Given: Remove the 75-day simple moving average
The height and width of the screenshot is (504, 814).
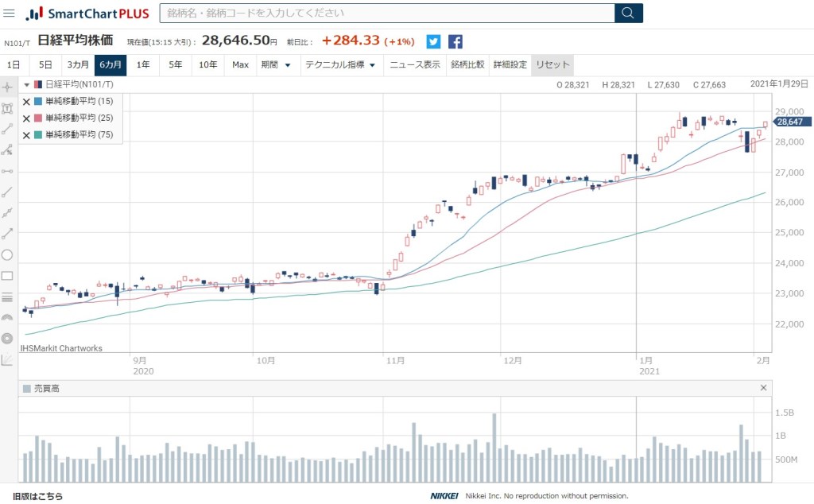Looking at the screenshot, I should tap(26, 135).
